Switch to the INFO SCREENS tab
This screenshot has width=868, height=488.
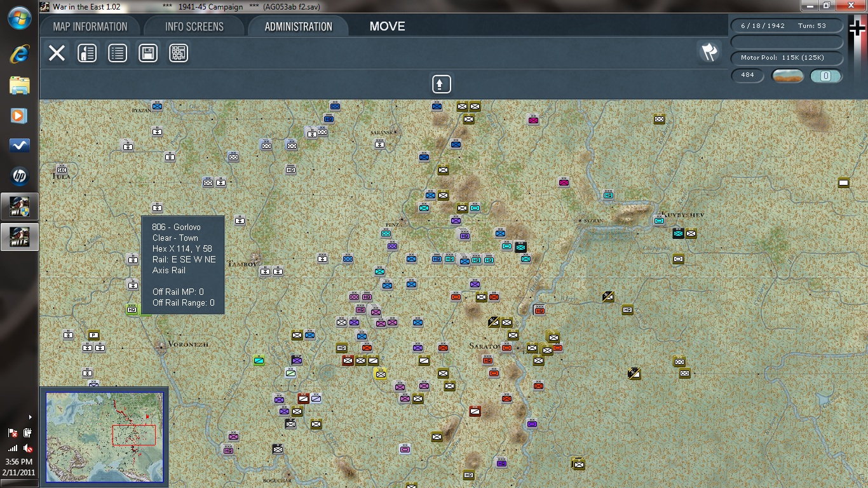194,27
